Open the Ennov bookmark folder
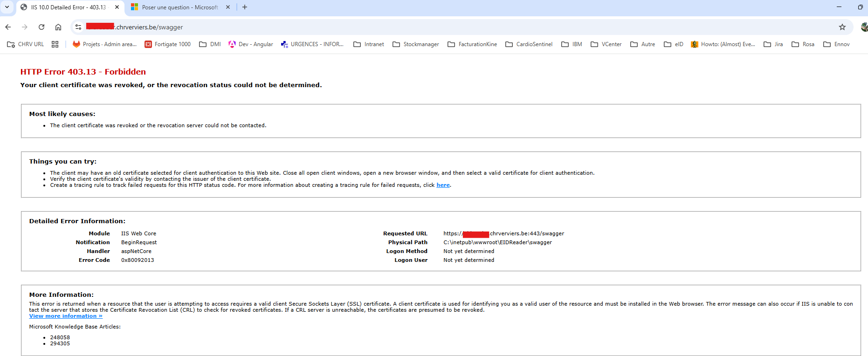The width and height of the screenshot is (868, 356). [x=836, y=44]
